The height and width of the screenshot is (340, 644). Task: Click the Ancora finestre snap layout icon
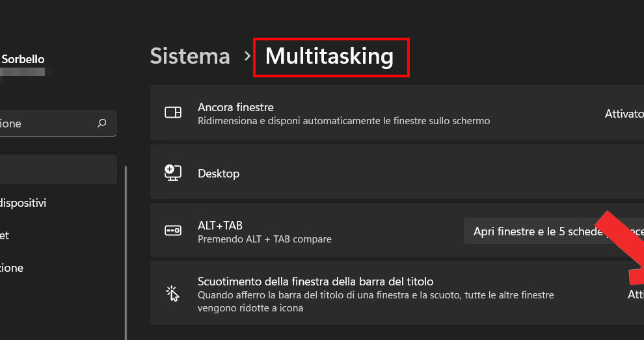pyautogui.click(x=173, y=112)
